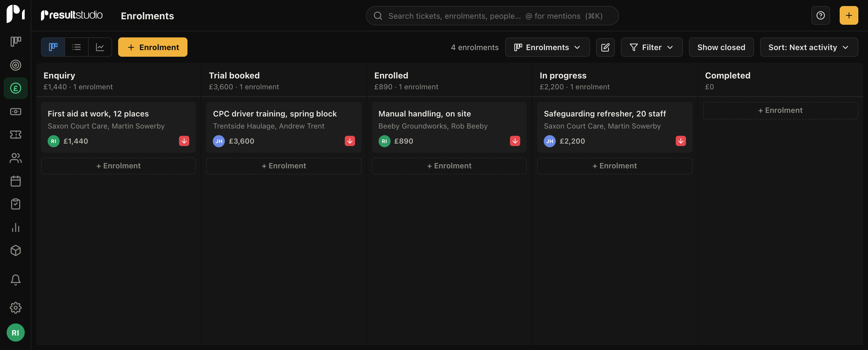
Task: Click the red arrow on Manual handling card
Action: (515, 141)
